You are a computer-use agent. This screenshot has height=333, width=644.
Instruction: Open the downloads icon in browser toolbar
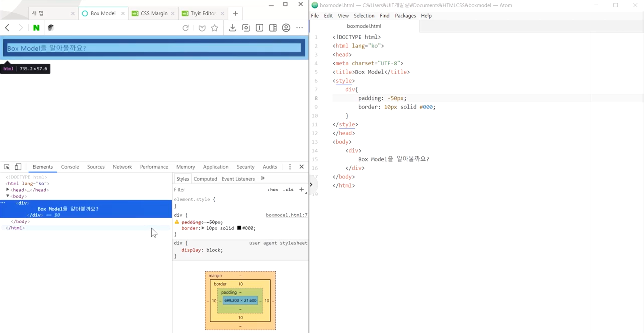pyautogui.click(x=232, y=28)
